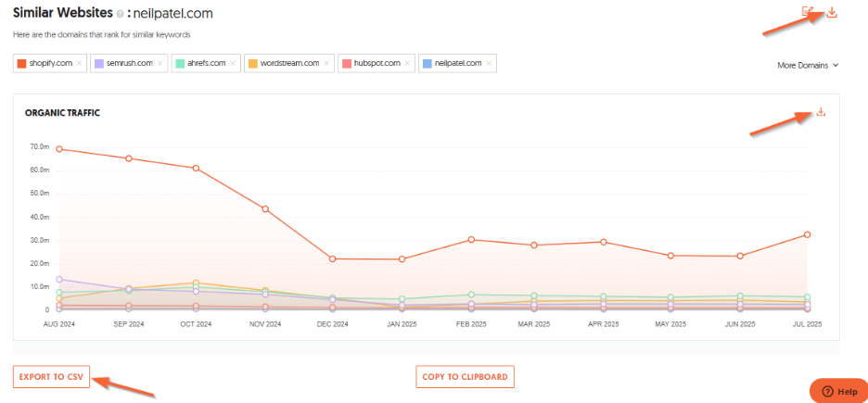
Task: Click shopify data point for AUG 2024
Action: tap(59, 149)
